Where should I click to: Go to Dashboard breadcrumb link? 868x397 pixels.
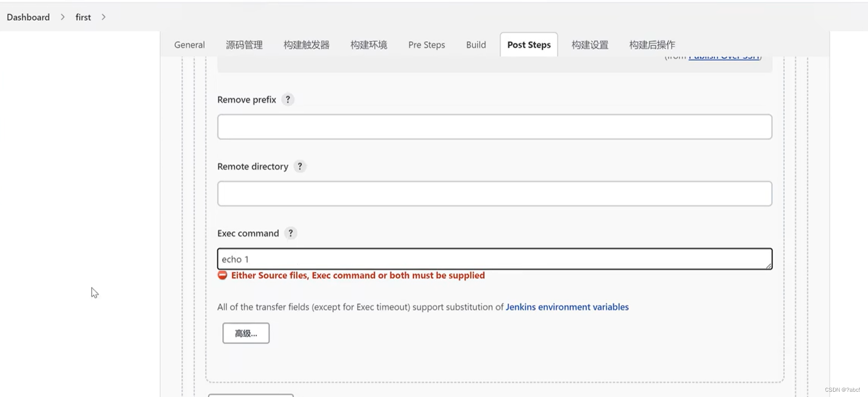coord(28,17)
